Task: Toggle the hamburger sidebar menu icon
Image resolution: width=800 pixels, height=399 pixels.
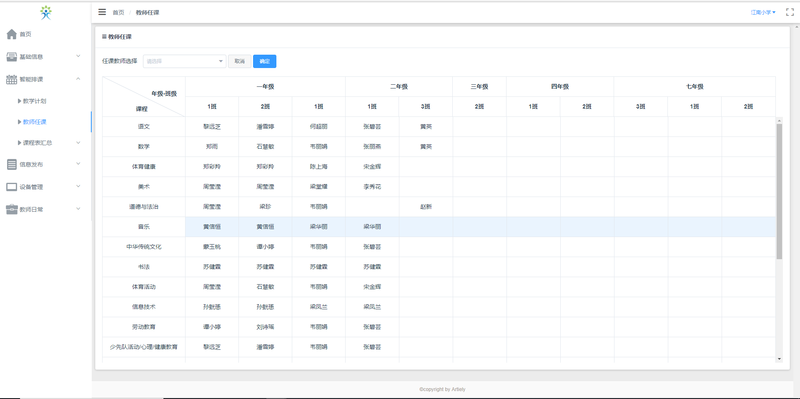Action: [x=102, y=12]
